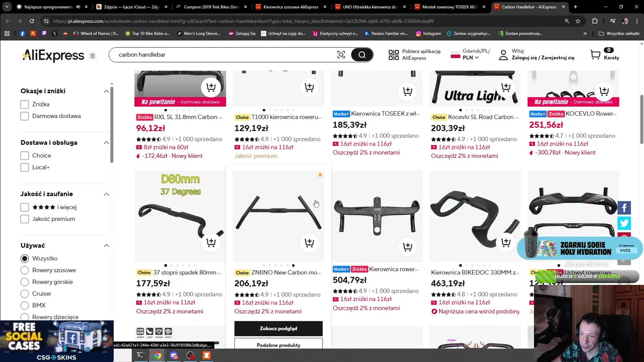Switch to Mostek rowerowy TOSEEK tab
Screen dimensions: 644x362
(x=450, y=7)
